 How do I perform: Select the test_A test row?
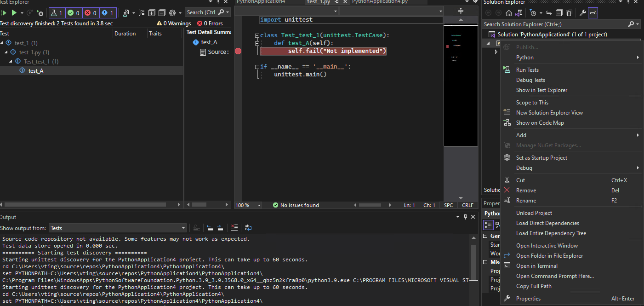pyautogui.click(x=91, y=70)
